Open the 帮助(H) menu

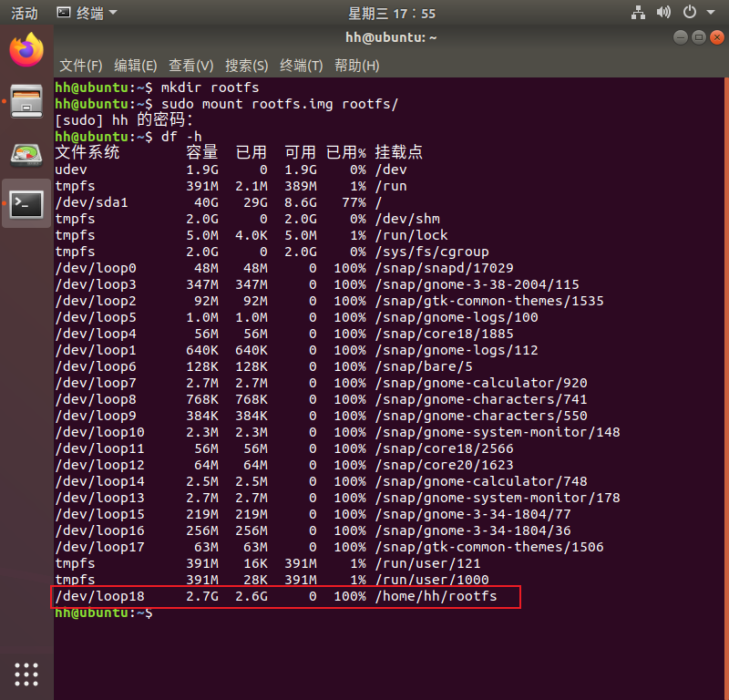pos(356,66)
